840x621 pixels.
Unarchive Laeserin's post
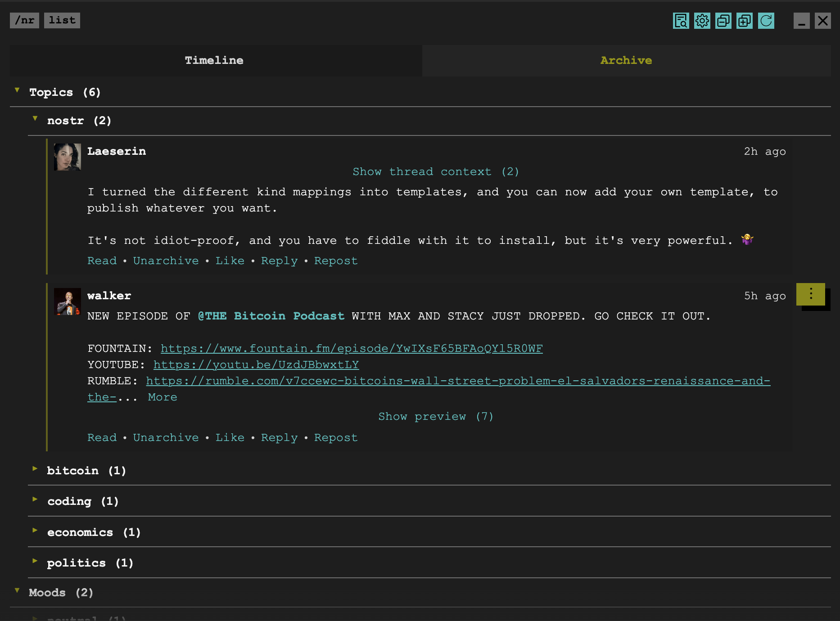pyautogui.click(x=166, y=261)
